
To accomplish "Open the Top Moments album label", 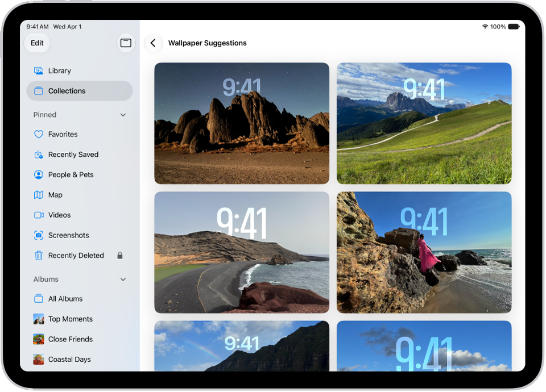I will (71, 319).
